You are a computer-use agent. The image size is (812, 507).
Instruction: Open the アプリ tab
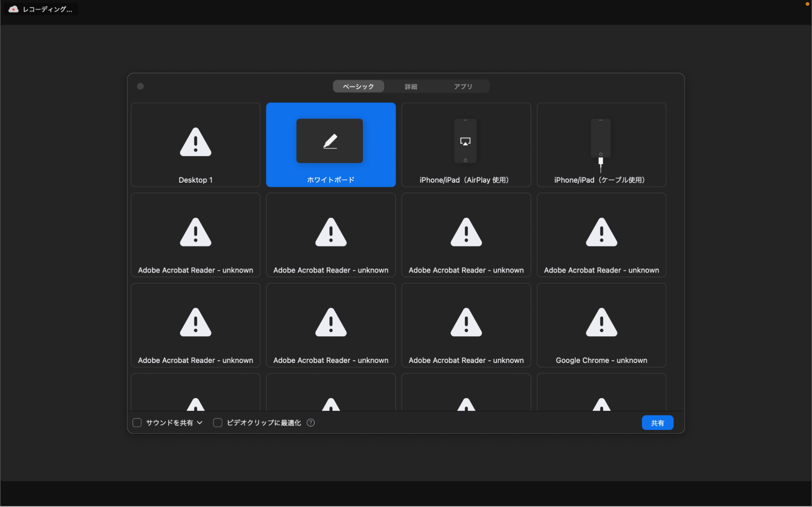point(463,86)
